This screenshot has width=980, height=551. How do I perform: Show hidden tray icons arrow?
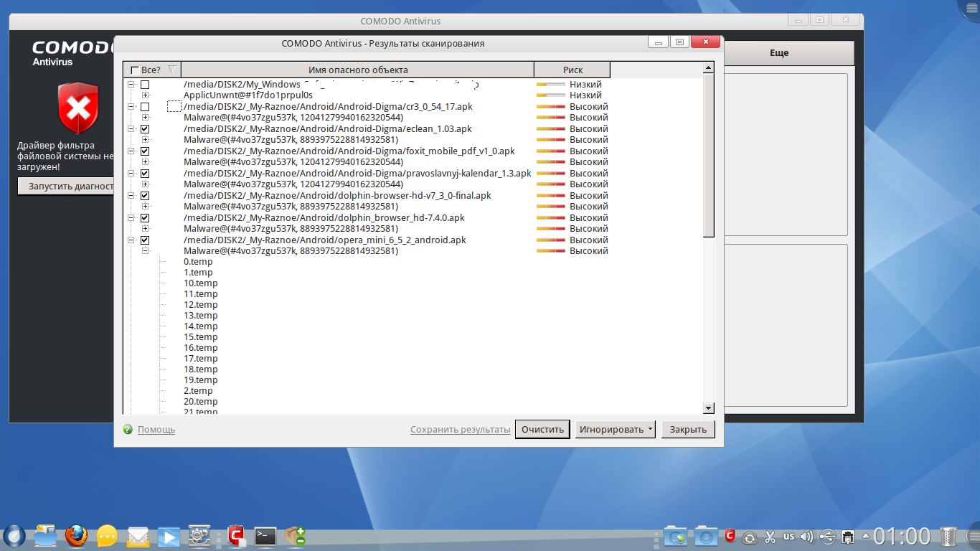click(x=866, y=536)
